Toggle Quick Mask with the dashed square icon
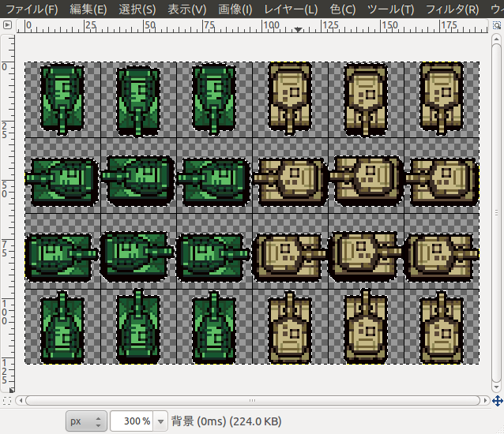 tap(7, 401)
